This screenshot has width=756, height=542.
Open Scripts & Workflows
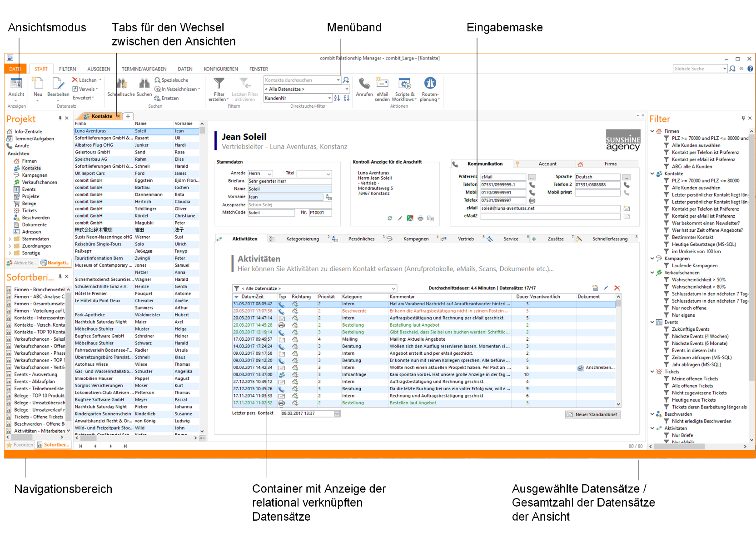[x=404, y=84]
